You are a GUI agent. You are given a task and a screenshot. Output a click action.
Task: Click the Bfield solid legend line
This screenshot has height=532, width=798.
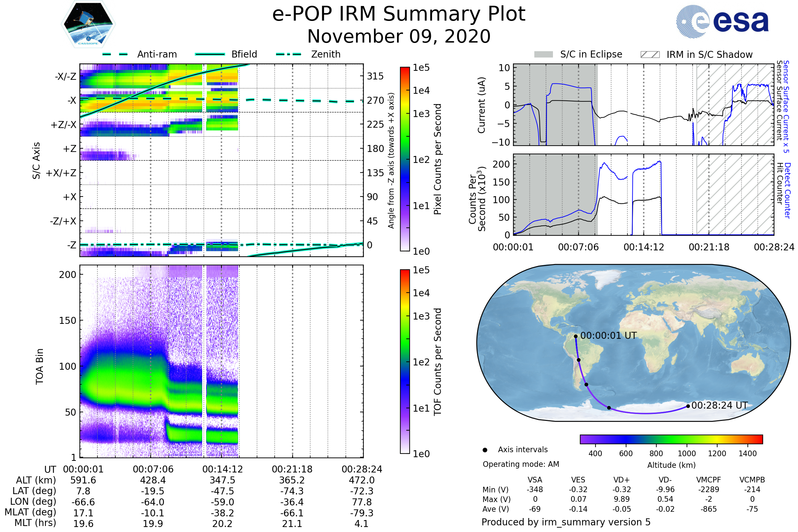click(210, 54)
